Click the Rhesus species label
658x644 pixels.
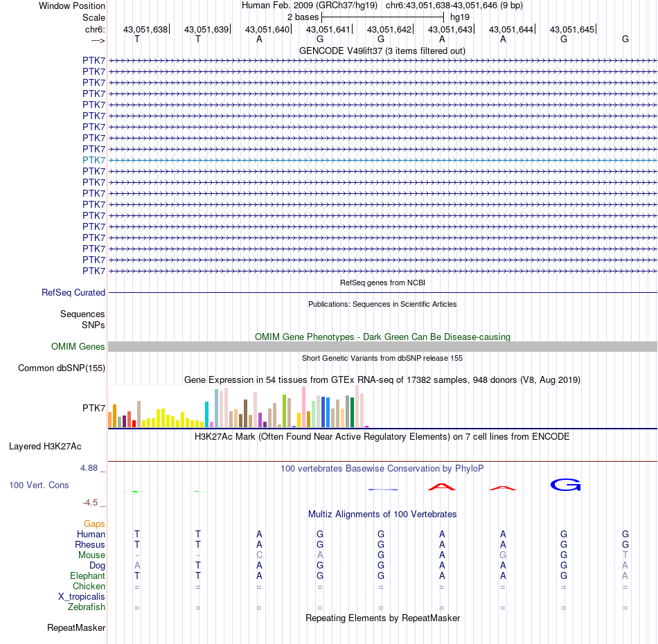90,544
